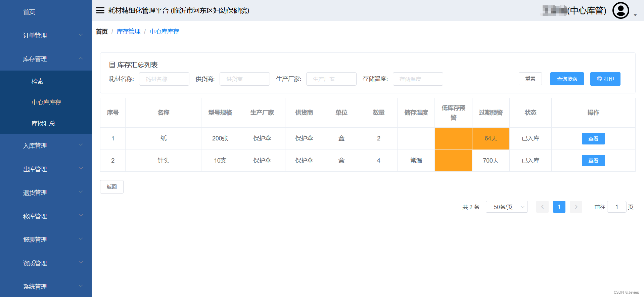The width and height of the screenshot is (644, 297).
Task: Expand the 出库管理 sidebar menu
Action: pyautogui.click(x=46, y=169)
